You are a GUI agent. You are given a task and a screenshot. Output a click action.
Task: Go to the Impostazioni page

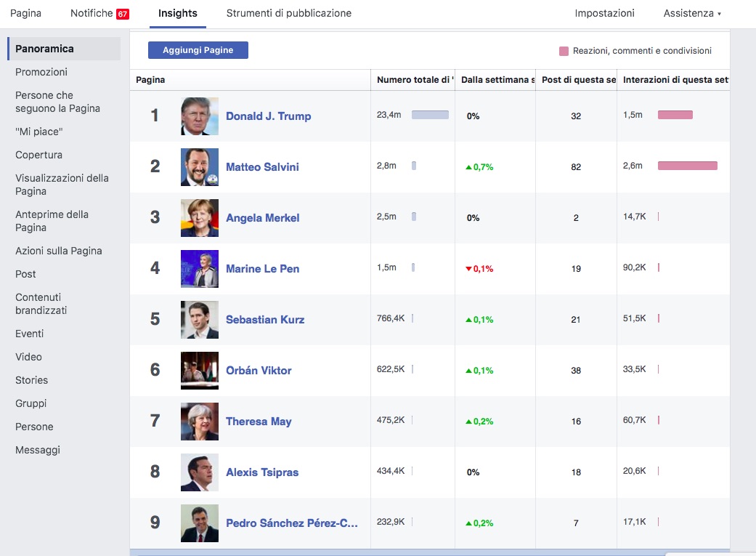click(604, 14)
